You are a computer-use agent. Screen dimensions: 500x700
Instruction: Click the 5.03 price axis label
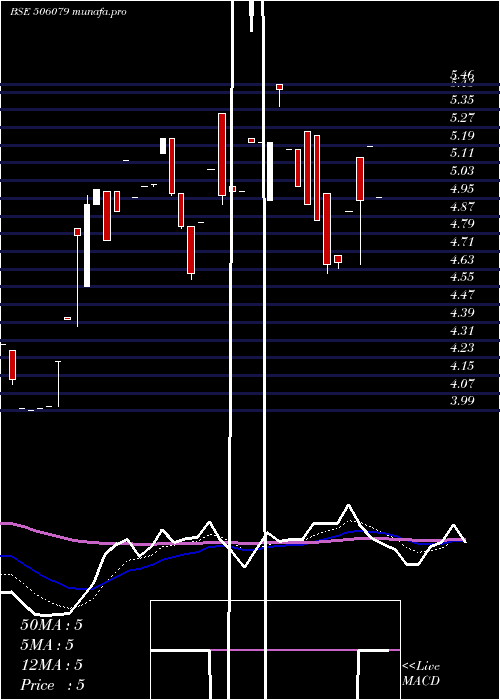coord(462,171)
